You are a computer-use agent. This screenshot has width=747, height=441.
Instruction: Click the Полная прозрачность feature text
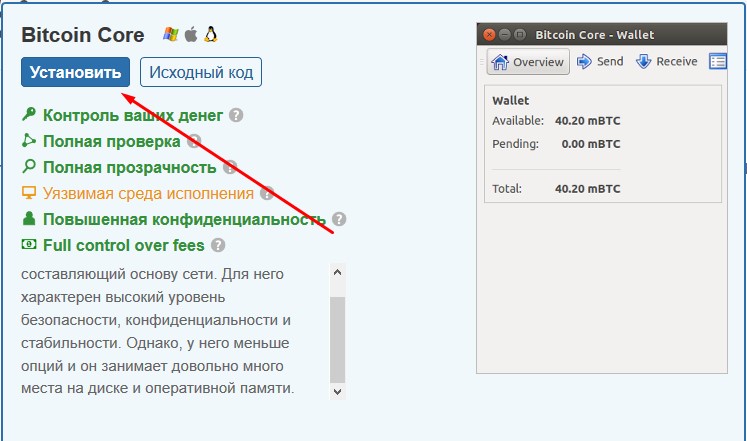click(x=130, y=168)
